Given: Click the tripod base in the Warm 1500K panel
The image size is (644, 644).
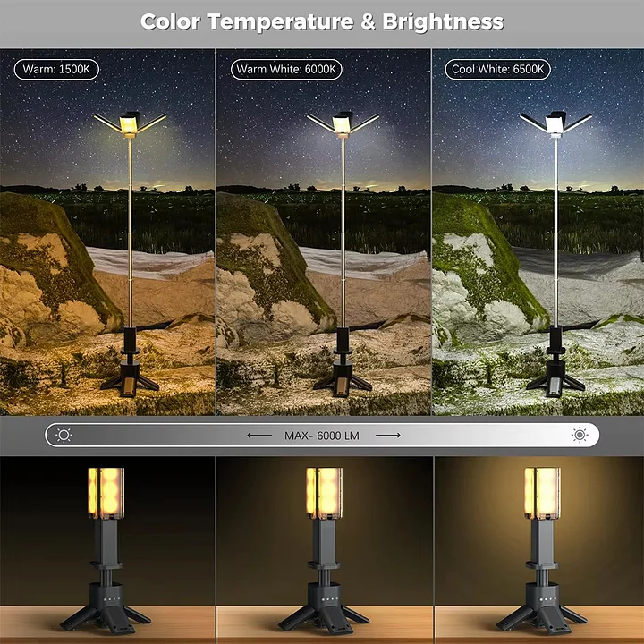Looking at the screenshot, I should (x=130, y=376).
